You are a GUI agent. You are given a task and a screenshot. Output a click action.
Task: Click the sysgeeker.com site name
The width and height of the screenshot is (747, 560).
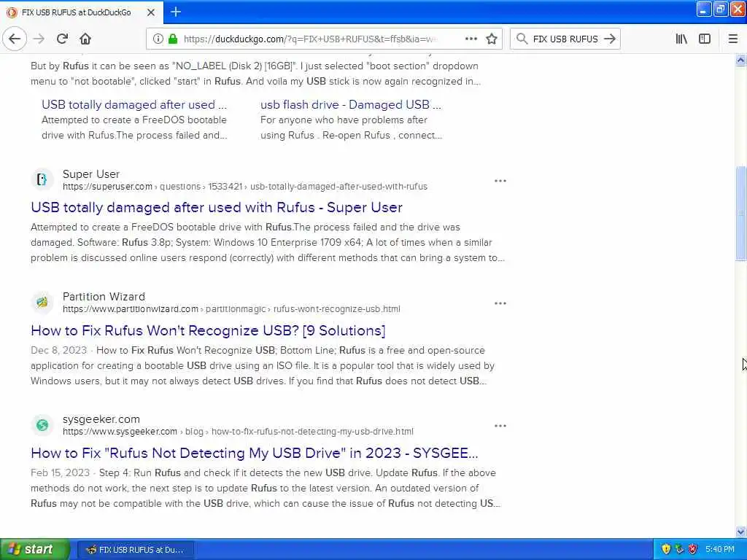[101, 419]
